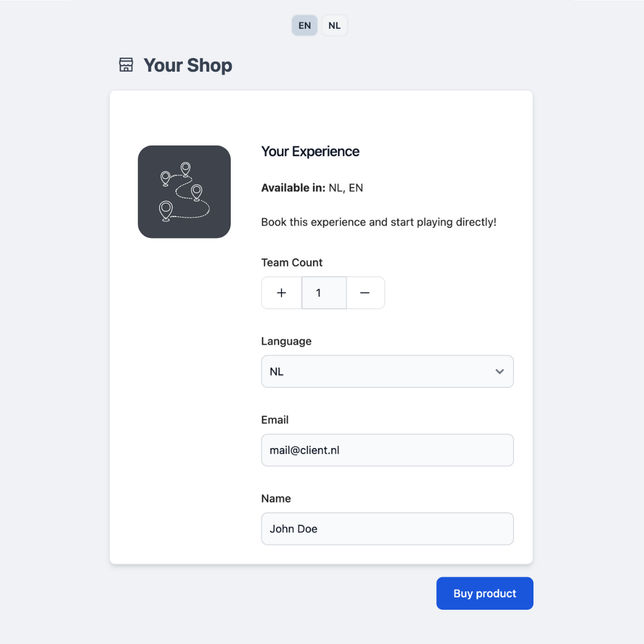Image resolution: width=644 pixels, height=644 pixels.
Task: Focus the Name field with John Doe
Action: tap(387, 529)
